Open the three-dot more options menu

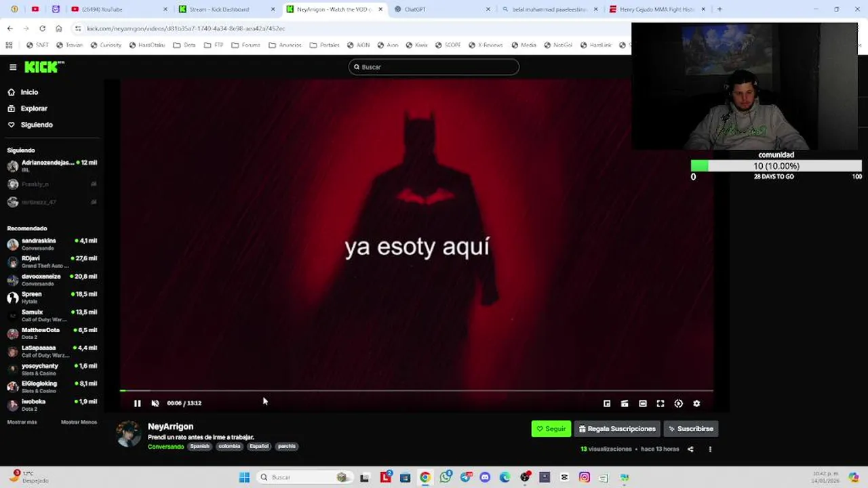(x=710, y=449)
